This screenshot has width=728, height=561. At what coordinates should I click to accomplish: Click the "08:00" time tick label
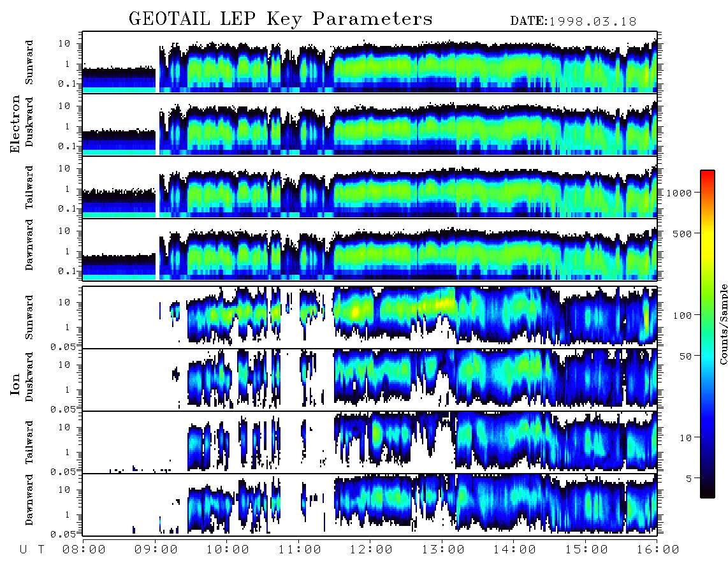[84, 550]
